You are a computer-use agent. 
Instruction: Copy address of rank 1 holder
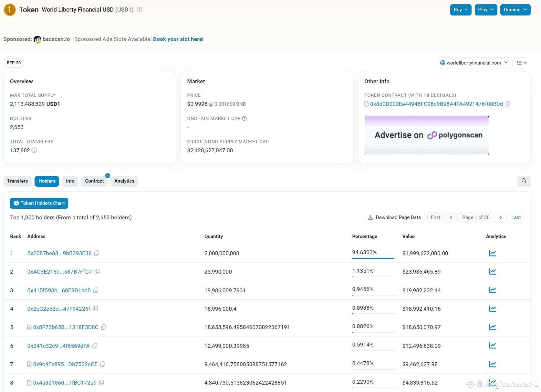click(97, 253)
